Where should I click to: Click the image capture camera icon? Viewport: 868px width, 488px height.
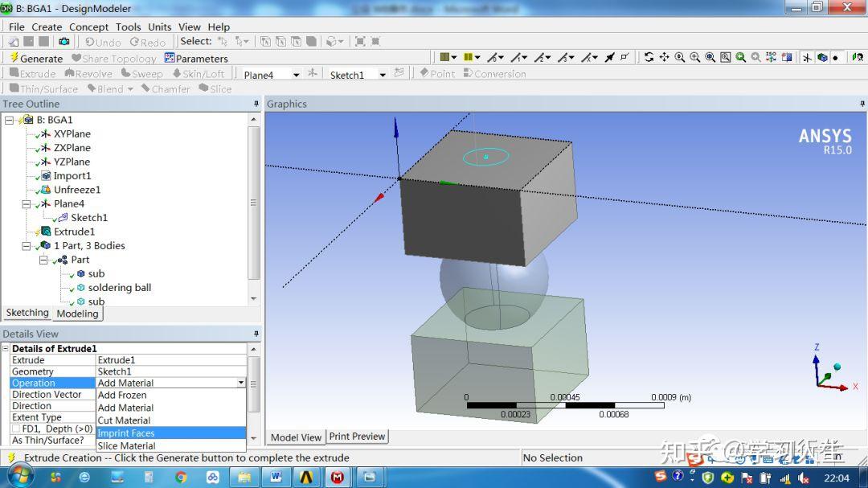pos(64,42)
